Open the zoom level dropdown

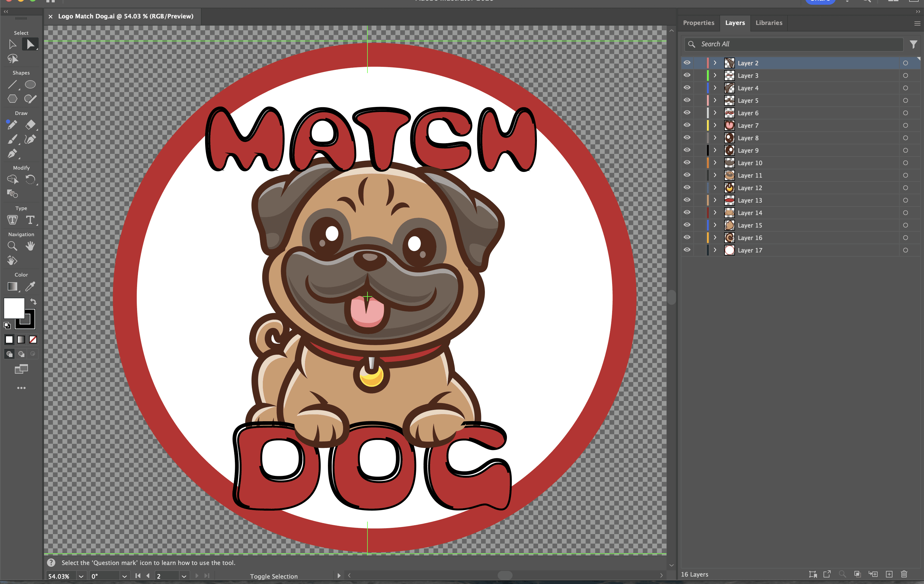pyautogui.click(x=81, y=576)
